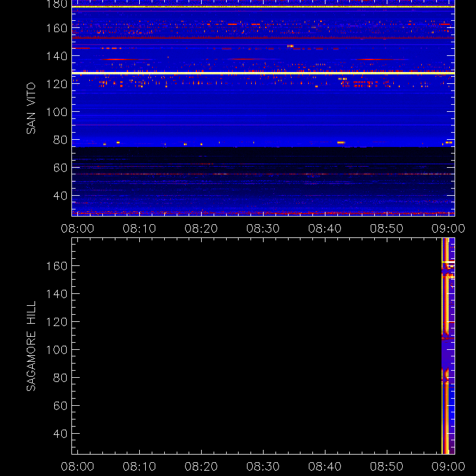This screenshot has height=476, width=476.
Task: Select the 100 tick label on SAN VITO plot
Action: (57, 112)
